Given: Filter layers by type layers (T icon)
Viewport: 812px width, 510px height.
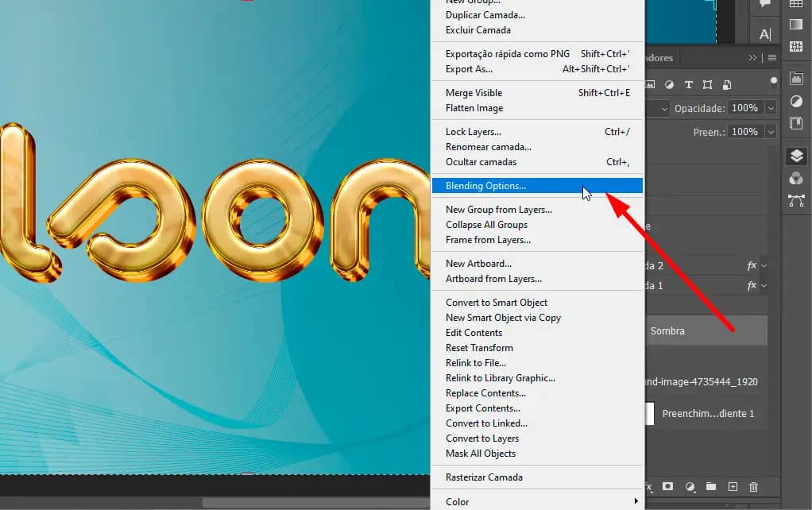Looking at the screenshot, I should (x=688, y=84).
